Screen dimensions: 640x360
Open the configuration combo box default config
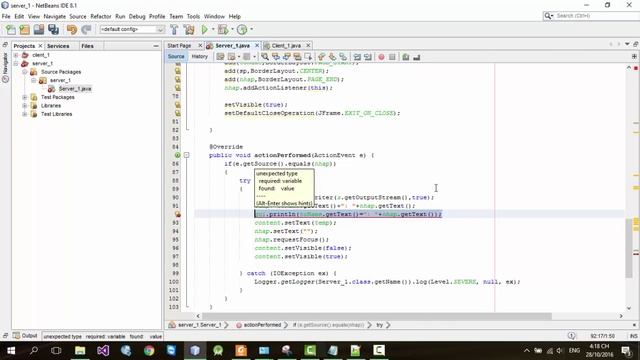click(x=132, y=29)
